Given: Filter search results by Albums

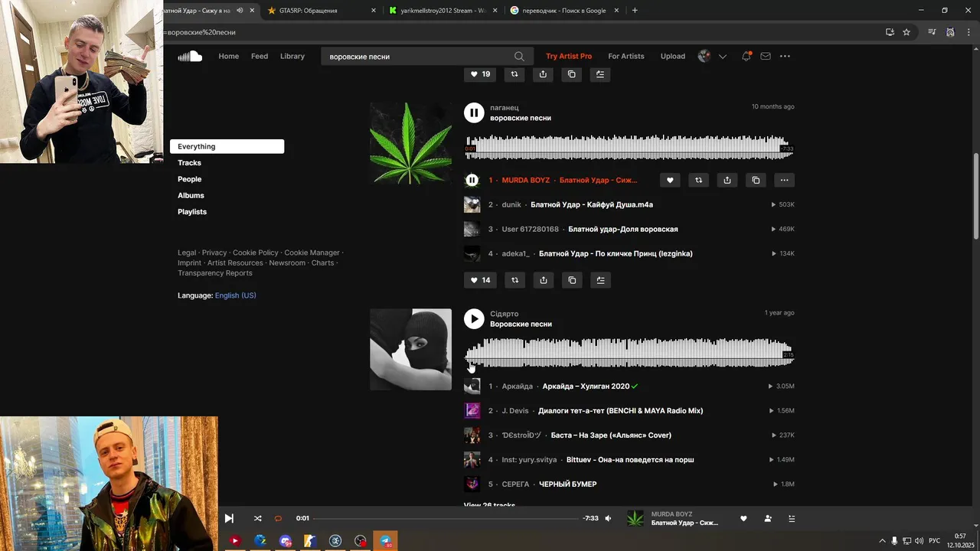Looking at the screenshot, I should click(191, 195).
